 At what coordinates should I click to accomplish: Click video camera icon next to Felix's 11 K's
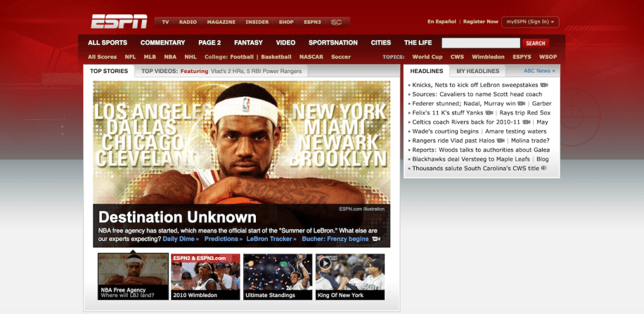coord(489,113)
